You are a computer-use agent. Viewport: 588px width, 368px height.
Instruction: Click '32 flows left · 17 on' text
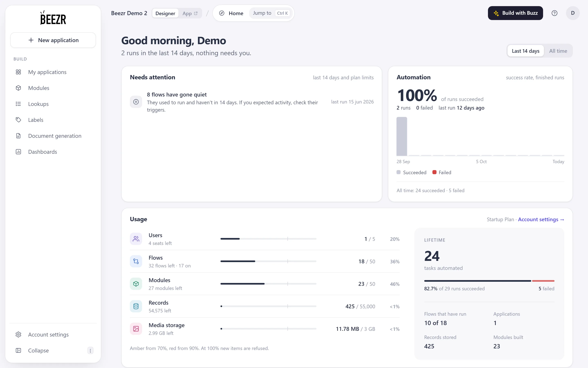pyautogui.click(x=170, y=266)
